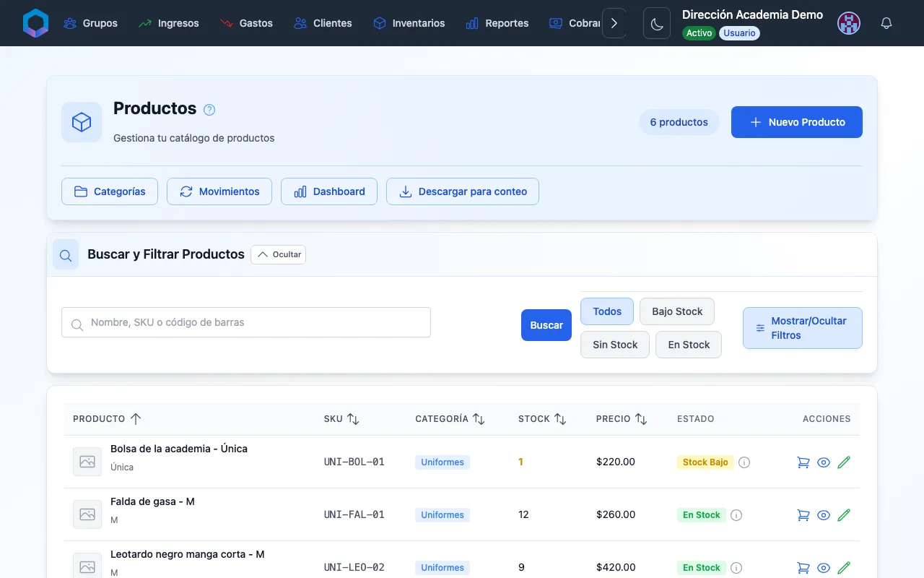Open the Bolsa de la academia image thumbnail
Screen dimensions: 924x578
point(87,462)
